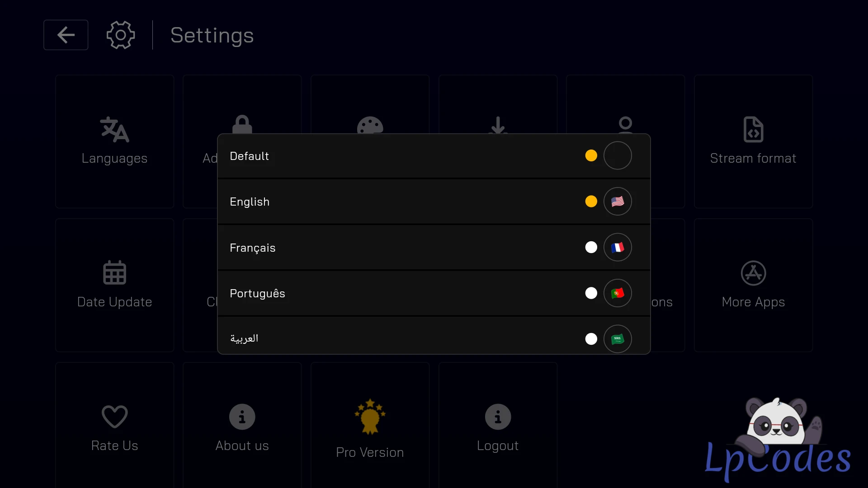Open the Stream format file icon

(x=753, y=130)
